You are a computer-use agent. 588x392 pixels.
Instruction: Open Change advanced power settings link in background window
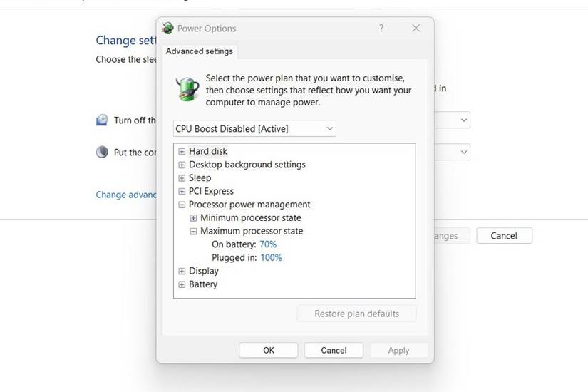(x=126, y=195)
